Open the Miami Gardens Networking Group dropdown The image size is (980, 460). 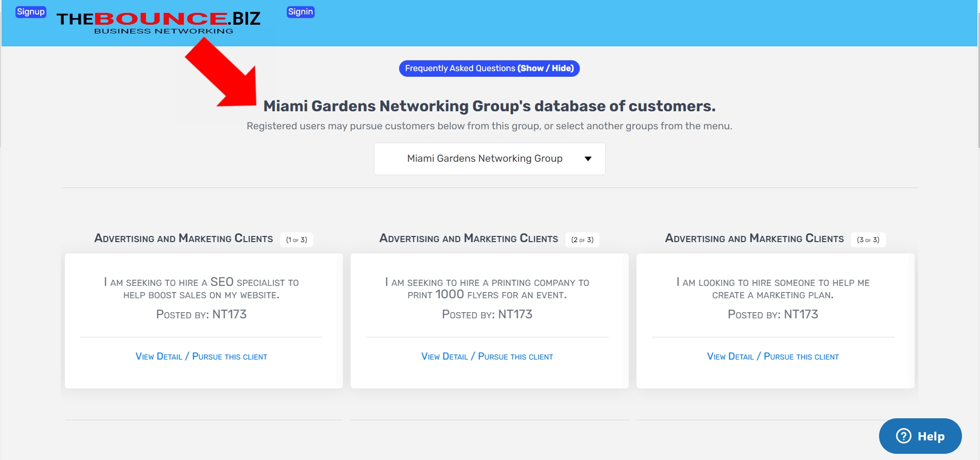pos(484,159)
